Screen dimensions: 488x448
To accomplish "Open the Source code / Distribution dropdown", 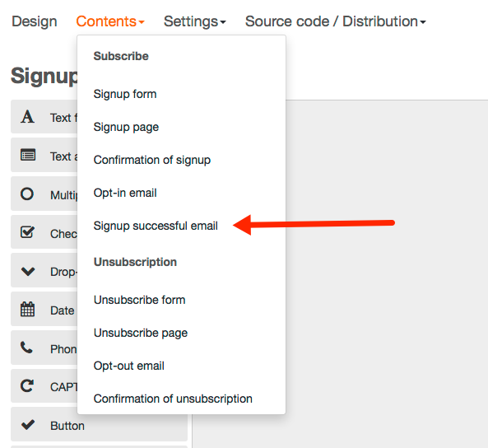I will pyautogui.click(x=335, y=21).
